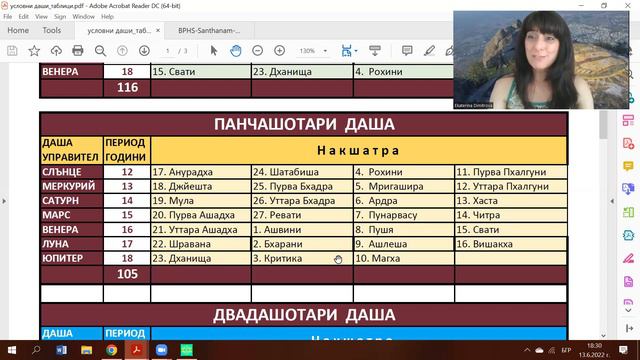Click the total '105' cell
Image resolution: width=640 pixels, height=360 pixels.
(x=127, y=274)
